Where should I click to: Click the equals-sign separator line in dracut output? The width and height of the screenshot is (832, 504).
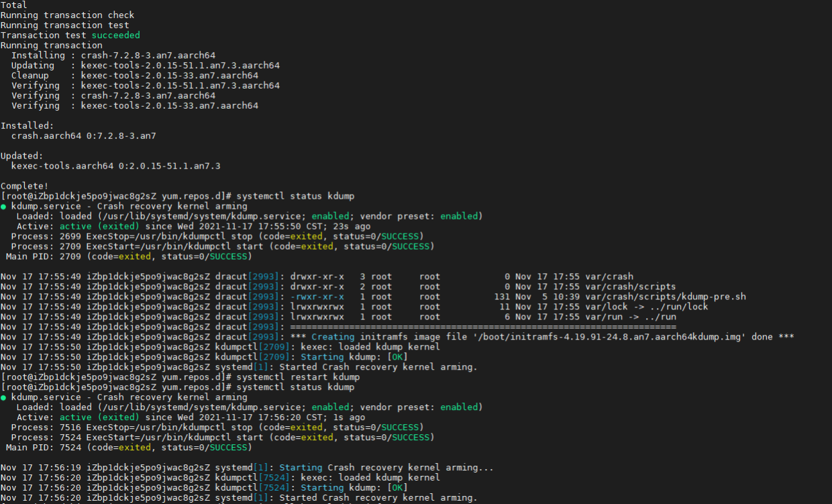tap(483, 327)
